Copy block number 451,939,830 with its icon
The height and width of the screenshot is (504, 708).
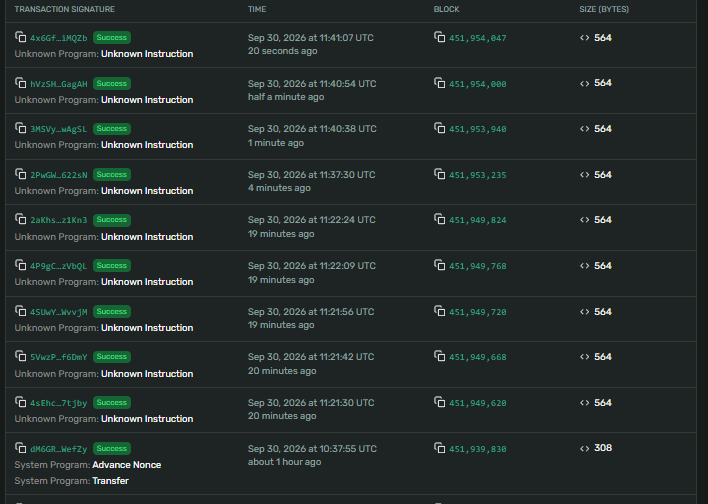[439, 448]
